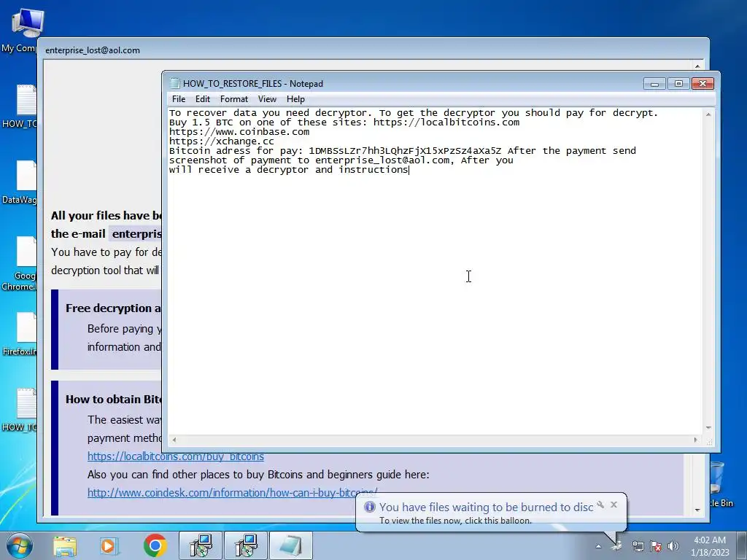Open the Notepad File menu
Viewport: 747px width, 560px height.
coord(179,99)
